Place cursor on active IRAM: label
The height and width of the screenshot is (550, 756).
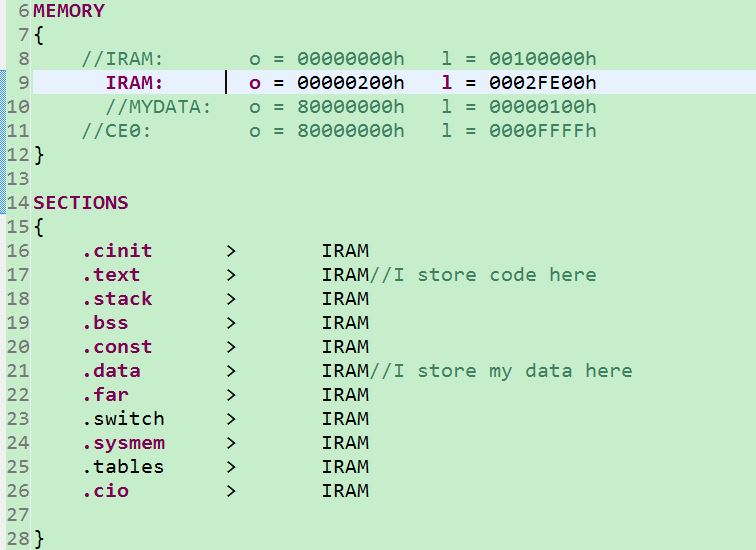click(x=135, y=82)
